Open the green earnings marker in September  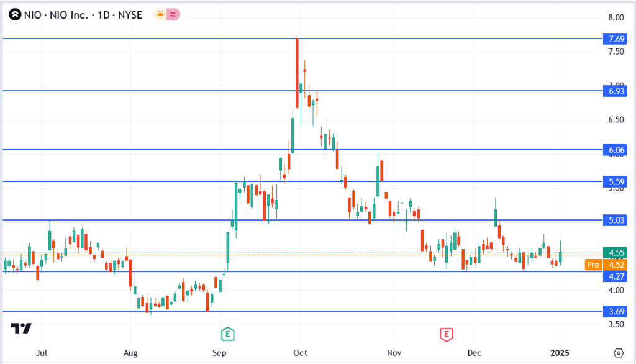point(229,334)
